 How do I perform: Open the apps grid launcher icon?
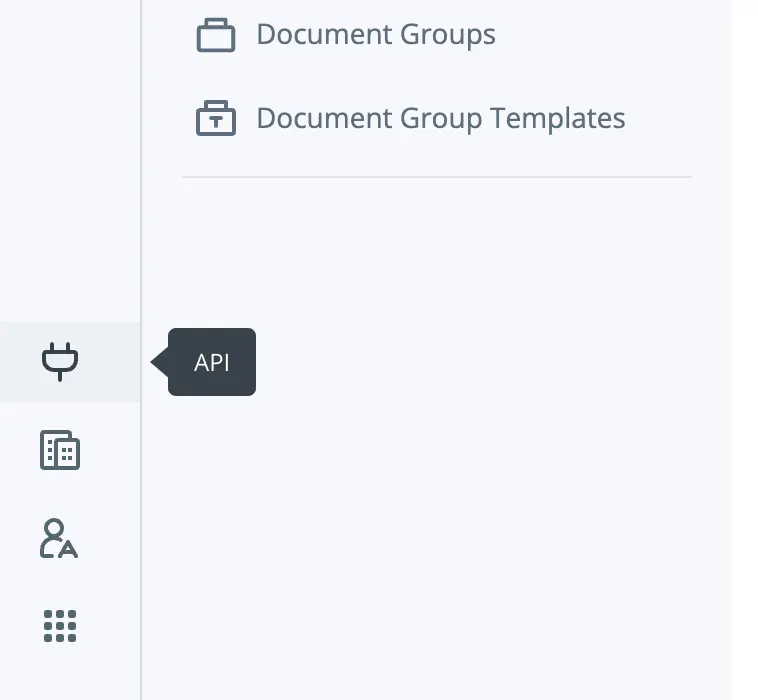point(60,626)
